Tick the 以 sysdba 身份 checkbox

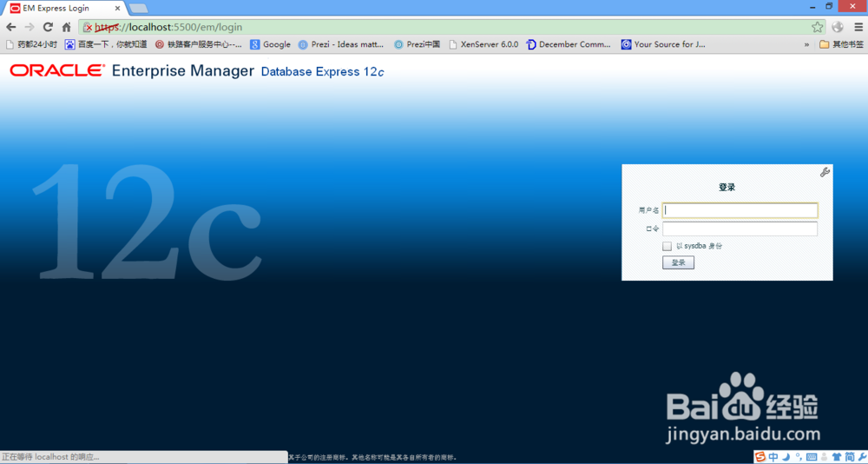pos(667,246)
